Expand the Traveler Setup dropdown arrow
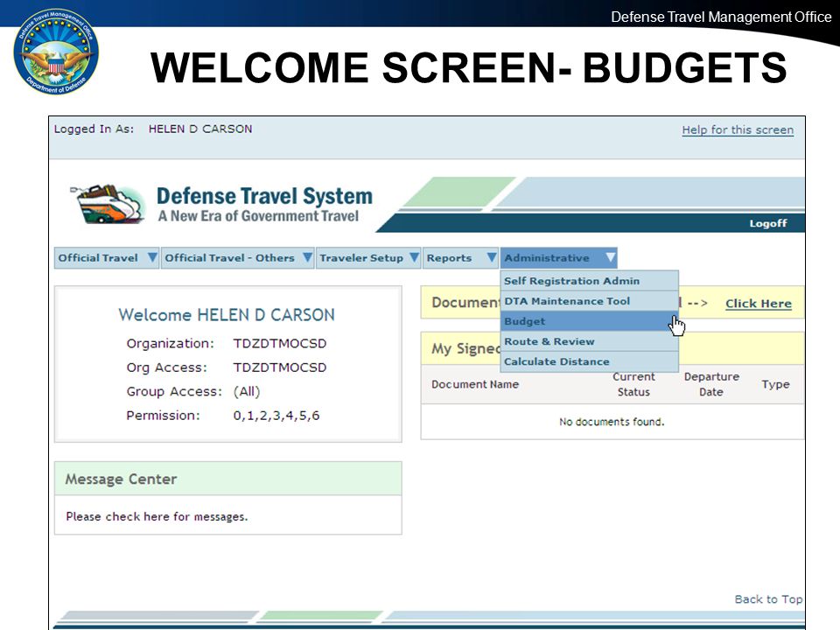Image resolution: width=840 pixels, height=630 pixels. point(414,257)
